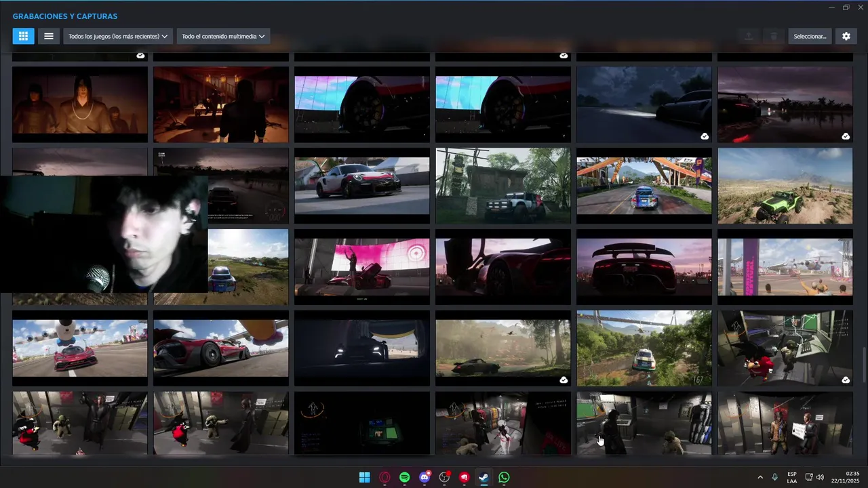868x488 pixels.
Task: Open screenshot with white and red character
Action: coord(503,424)
